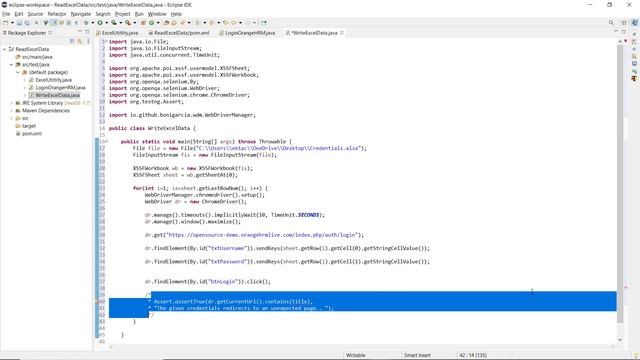Click the magnifier Quick Access search icon
This screenshot has width=640, height=360.
coord(611,23)
